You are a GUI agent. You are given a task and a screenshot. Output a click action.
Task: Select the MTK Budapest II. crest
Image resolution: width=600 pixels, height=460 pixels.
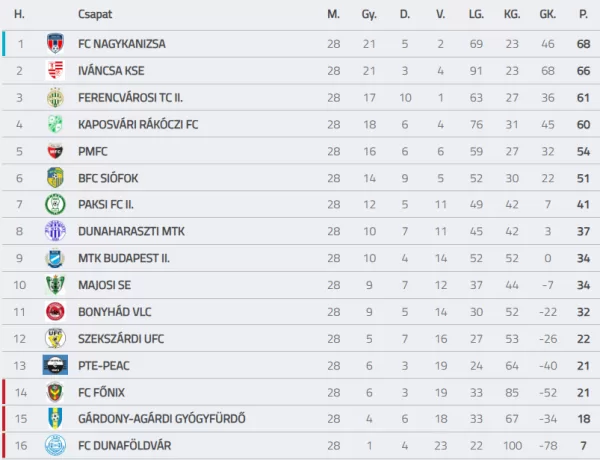click(55, 258)
